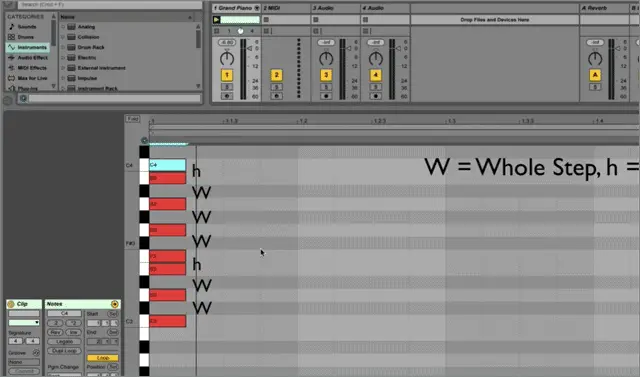This screenshot has height=377, width=640.
Task: Click the Fold button in piano roll
Action: pos(132,119)
